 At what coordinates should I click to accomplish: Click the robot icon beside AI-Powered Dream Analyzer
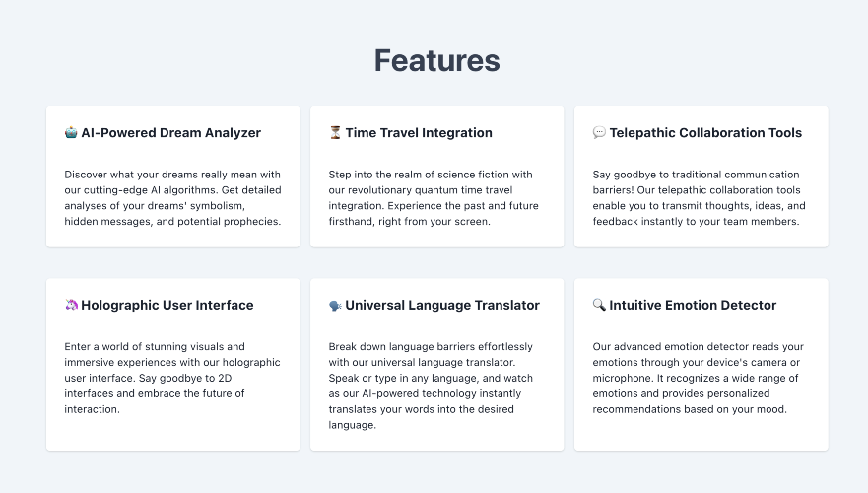[71, 133]
